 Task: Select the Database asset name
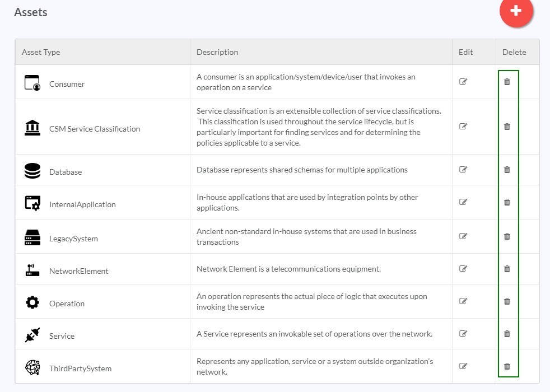coord(65,172)
